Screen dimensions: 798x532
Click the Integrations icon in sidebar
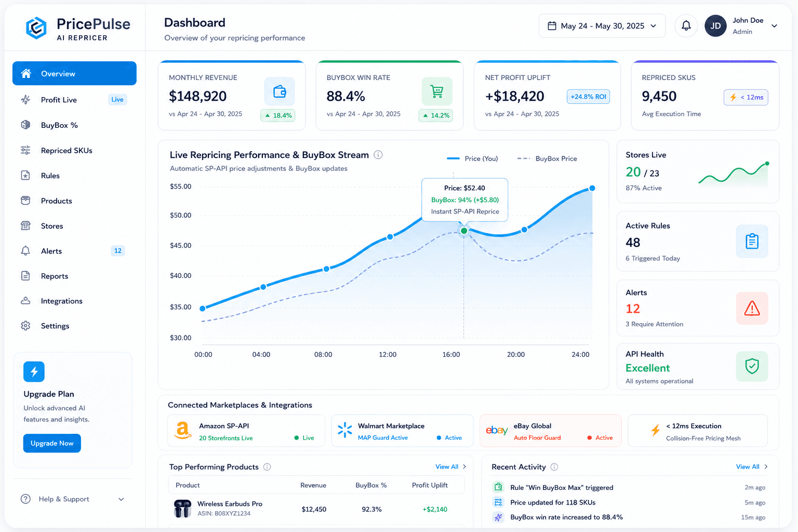pyautogui.click(x=25, y=301)
